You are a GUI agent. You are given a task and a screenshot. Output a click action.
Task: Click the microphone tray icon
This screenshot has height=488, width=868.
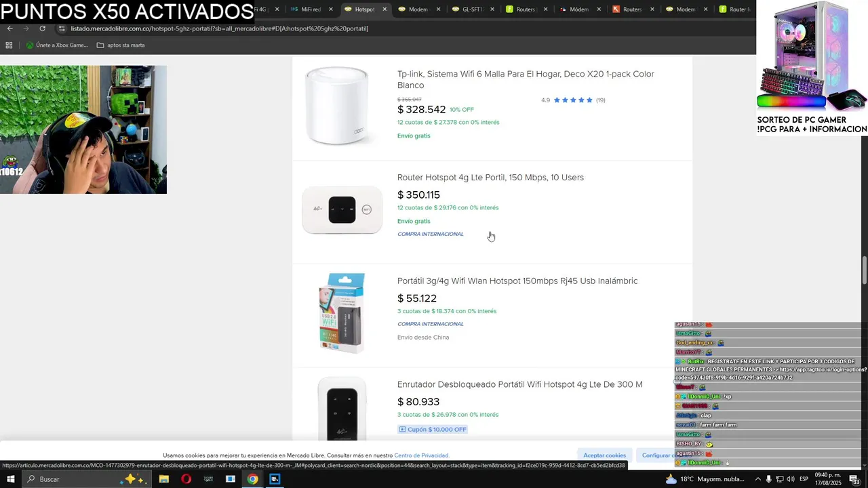(x=768, y=479)
